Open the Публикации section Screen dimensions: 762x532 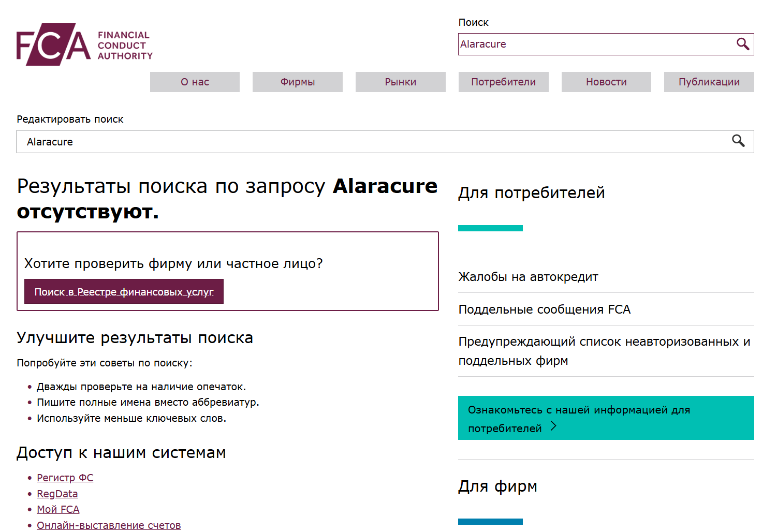(x=709, y=81)
